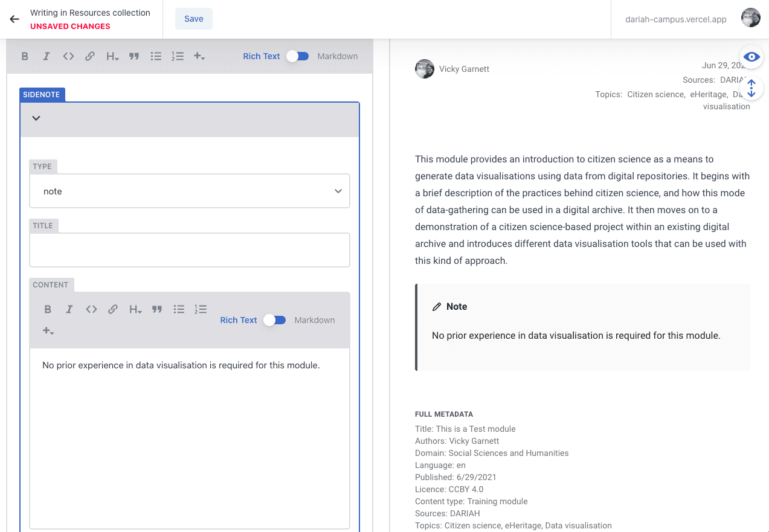The width and height of the screenshot is (769, 532).
Task: Click italic icon in the top editor toolbar
Action: (46, 56)
